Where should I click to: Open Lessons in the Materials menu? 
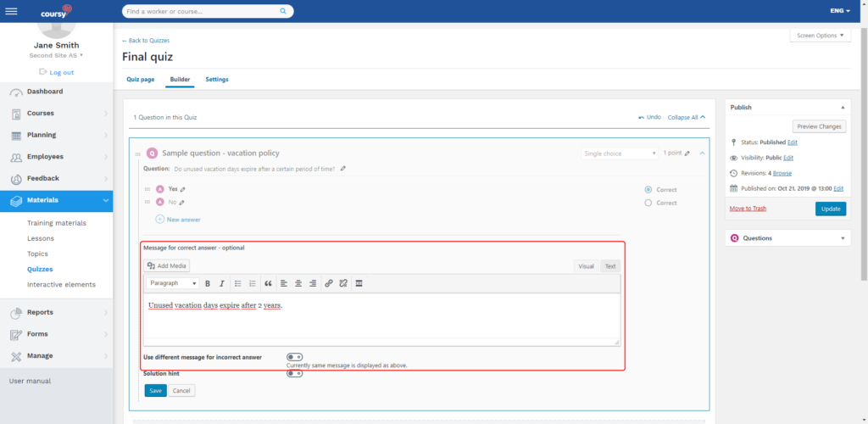click(41, 238)
